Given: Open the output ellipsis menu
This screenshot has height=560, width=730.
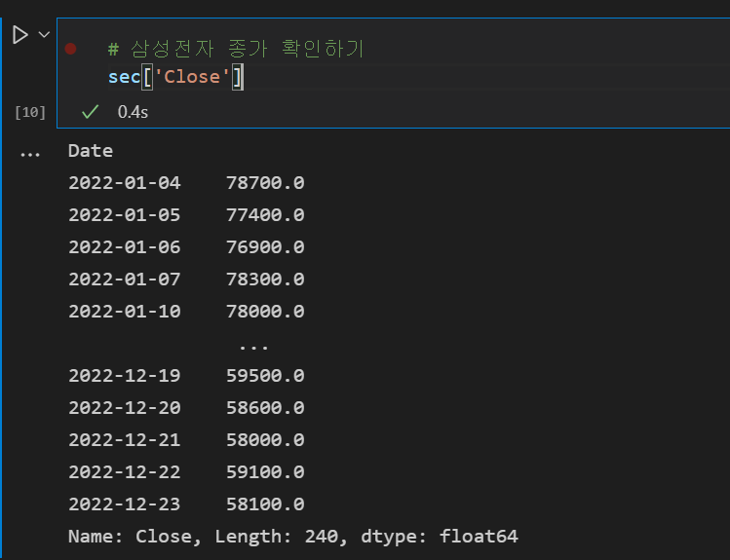Looking at the screenshot, I should (x=30, y=155).
